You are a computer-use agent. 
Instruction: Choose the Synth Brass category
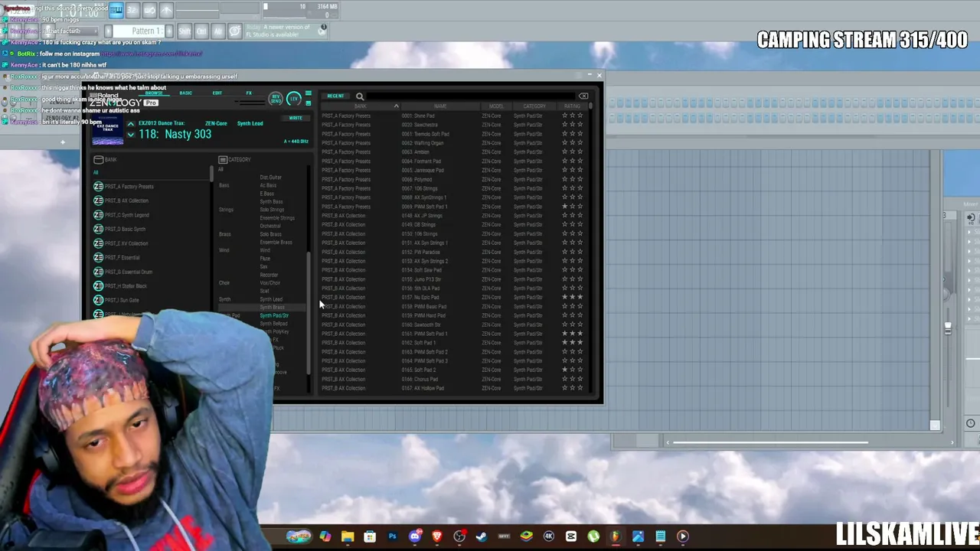pos(272,307)
